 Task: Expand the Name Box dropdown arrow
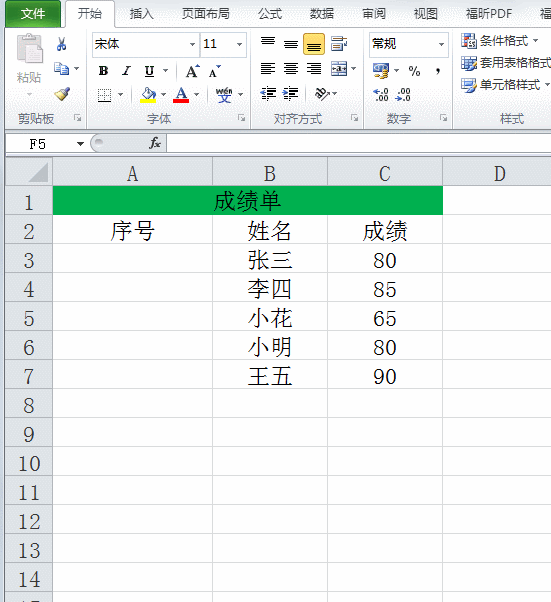(x=80, y=144)
